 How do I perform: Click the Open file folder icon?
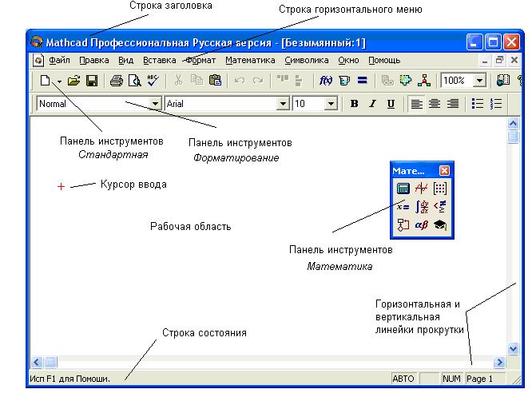[x=73, y=81]
